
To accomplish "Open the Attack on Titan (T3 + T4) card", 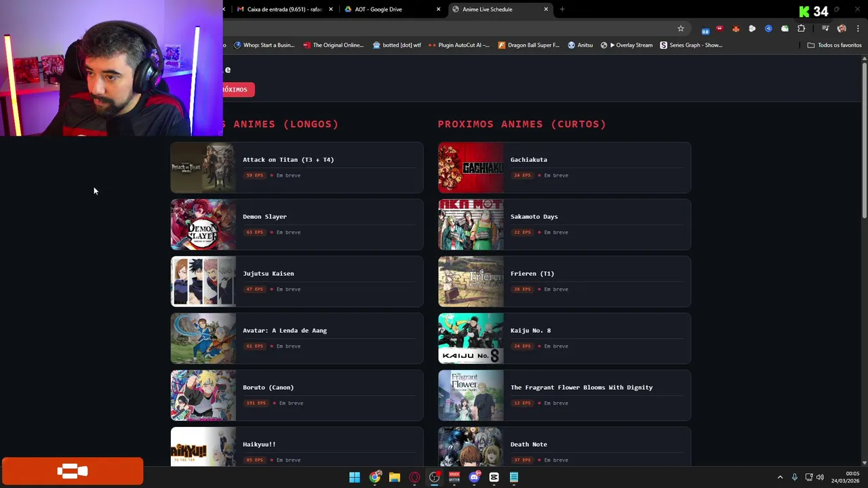I will 297,167.
